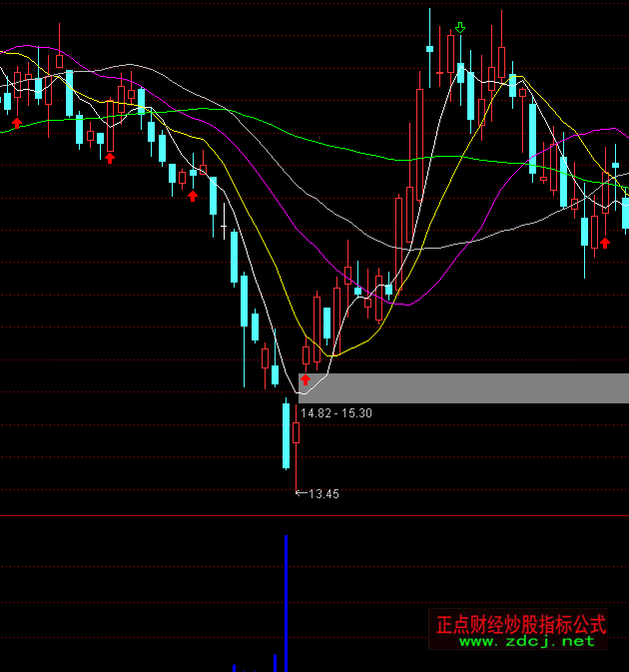Click the 13.45 lowest price label
Viewport: 629px width, 672px height.
323,493
